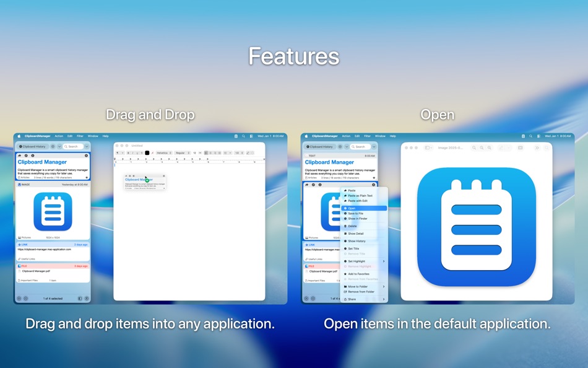Click the Search field in the clipboard window
Screen dimensions: 588x368
(74, 146)
